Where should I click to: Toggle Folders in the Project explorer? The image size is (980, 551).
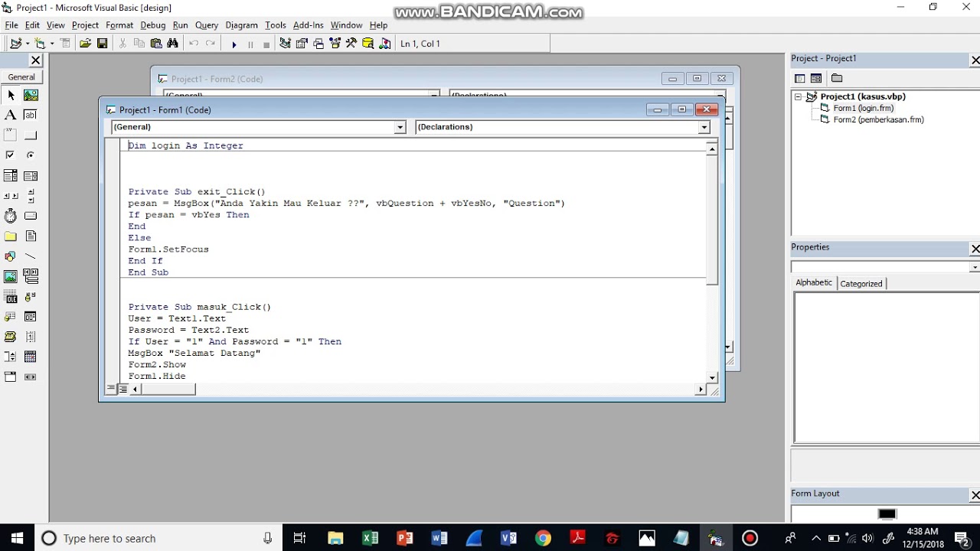[x=837, y=78]
